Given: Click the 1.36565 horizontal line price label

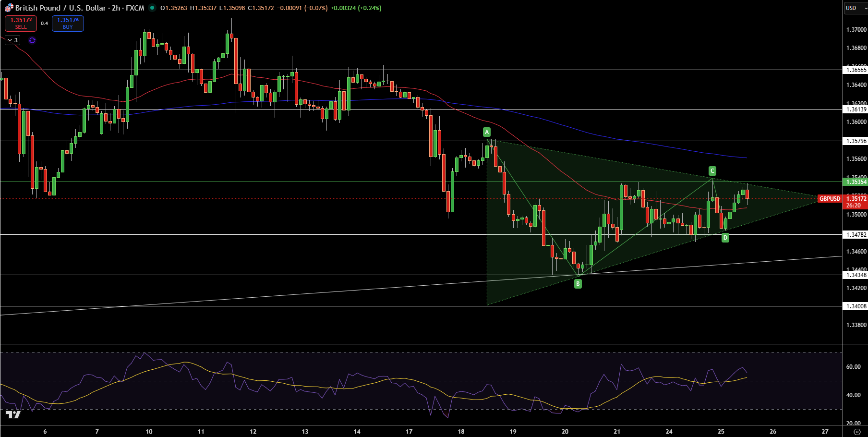Looking at the screenshot, I should click(x=856, y=70).
